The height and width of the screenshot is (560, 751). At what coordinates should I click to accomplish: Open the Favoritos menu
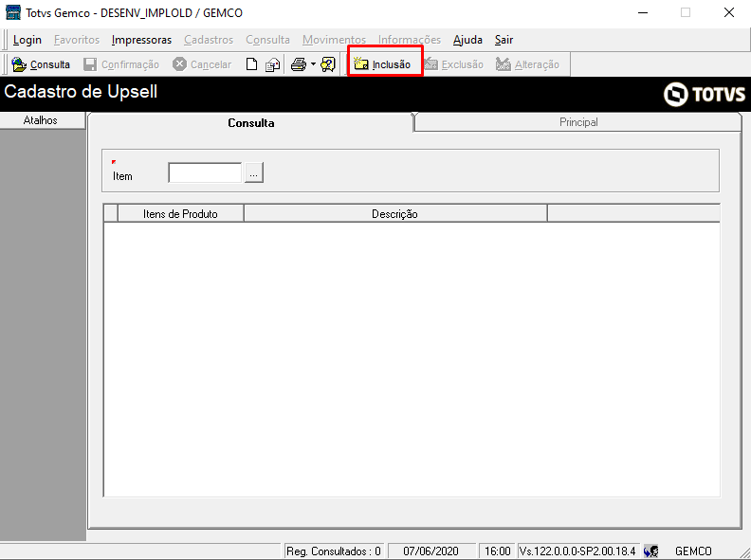(x=77, y=40)
